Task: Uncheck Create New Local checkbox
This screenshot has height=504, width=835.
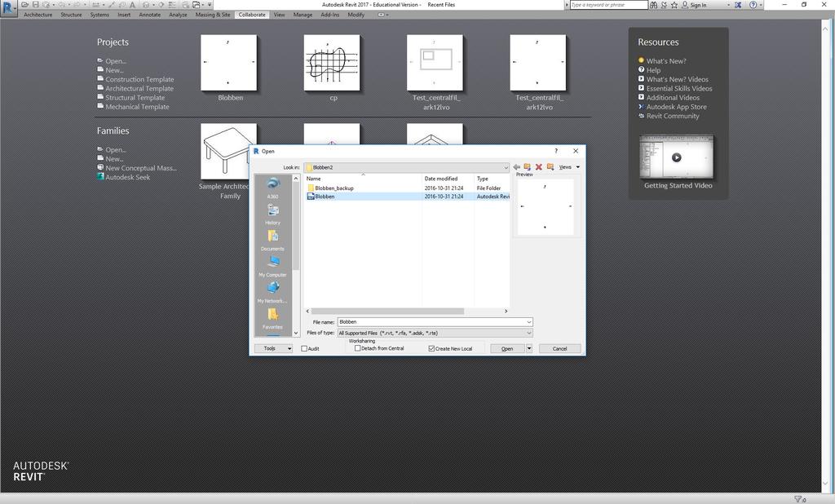Action: [432, 348]
